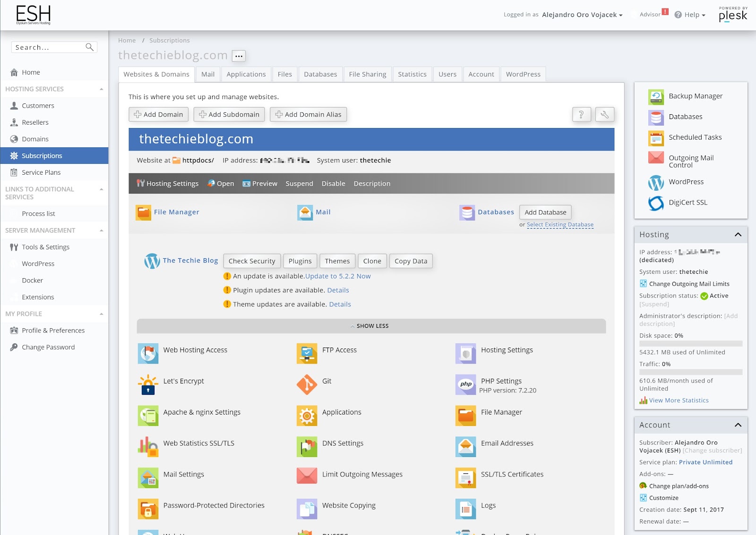Open Password-Protected Directories icon
This screenshot has height=535, width=756.
148,509
